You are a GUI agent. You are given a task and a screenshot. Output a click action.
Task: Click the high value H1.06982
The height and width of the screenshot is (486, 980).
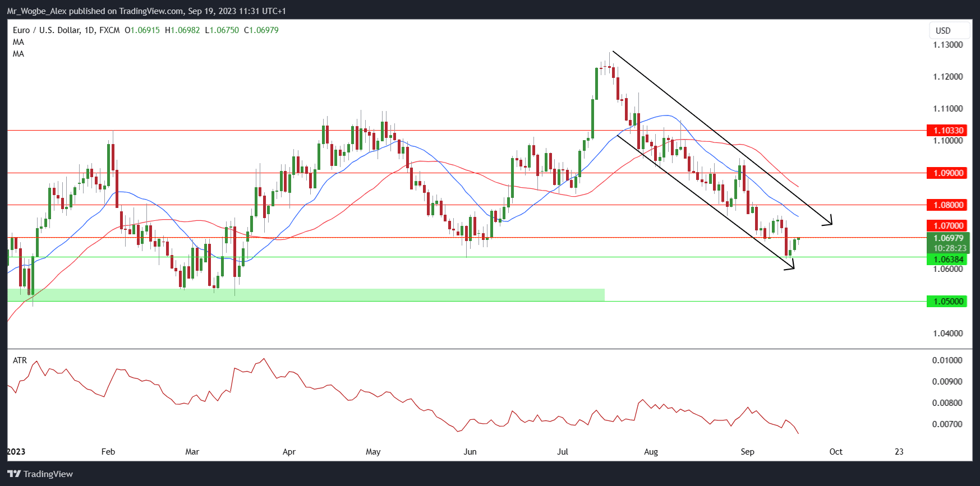coord(182,30)
